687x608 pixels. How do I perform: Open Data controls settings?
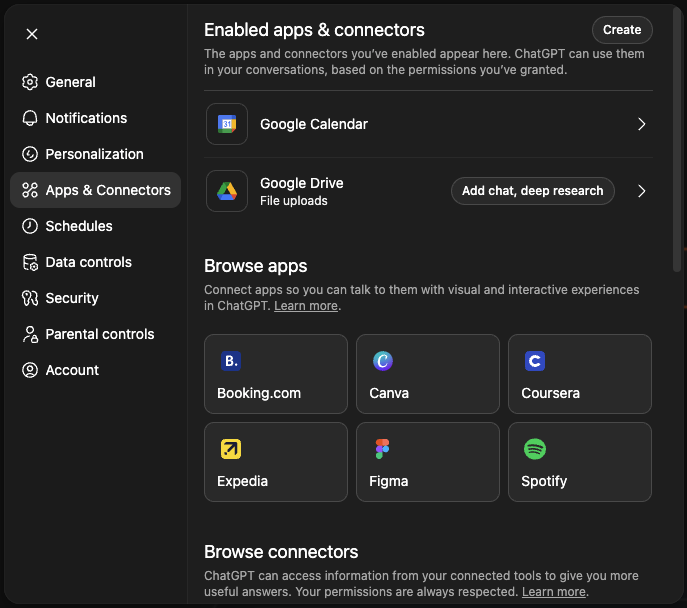(96, 262)
